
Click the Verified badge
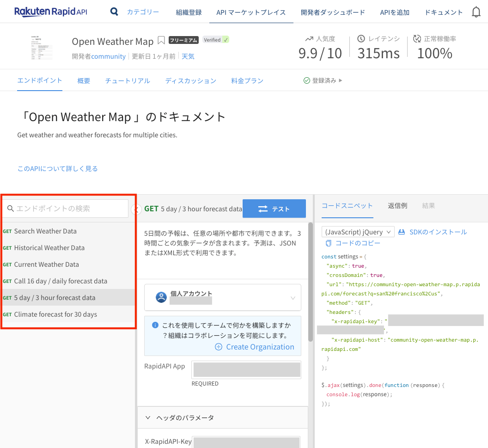(x=216, y=40)
